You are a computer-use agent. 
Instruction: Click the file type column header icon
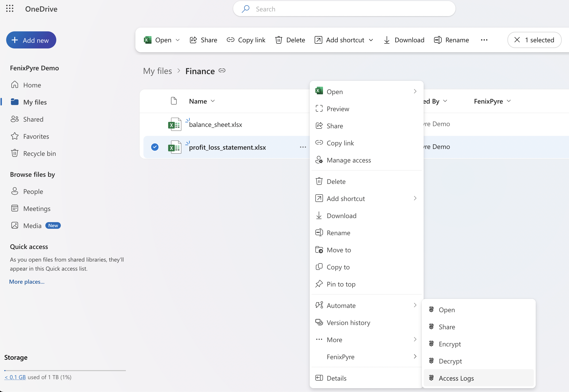tap(174, 101)
